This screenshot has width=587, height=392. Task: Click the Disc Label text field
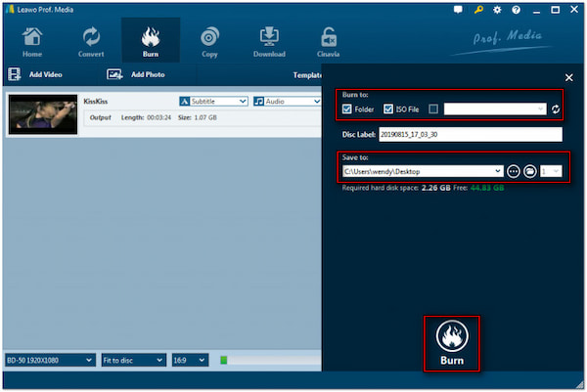coord(471,135)
